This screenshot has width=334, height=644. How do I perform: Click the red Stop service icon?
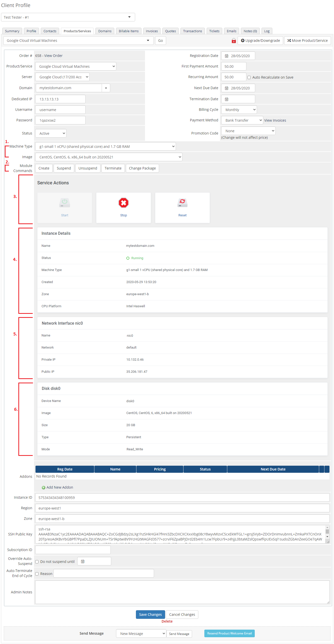[124, 203]
